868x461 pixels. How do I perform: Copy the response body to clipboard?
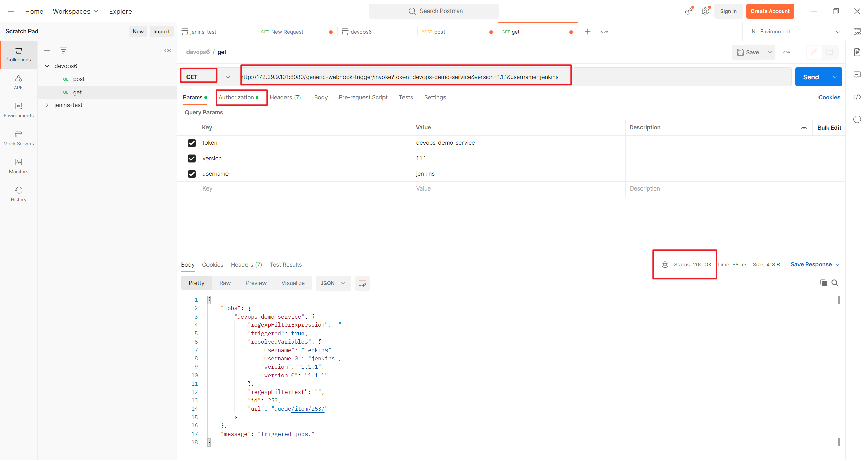click(823, 283)
